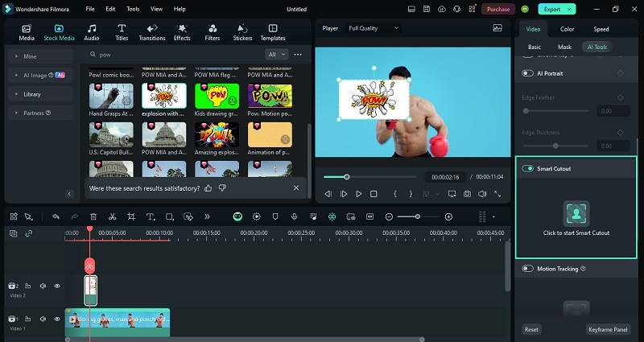
Task: Click the Play button in player
Action: point(358,194)
